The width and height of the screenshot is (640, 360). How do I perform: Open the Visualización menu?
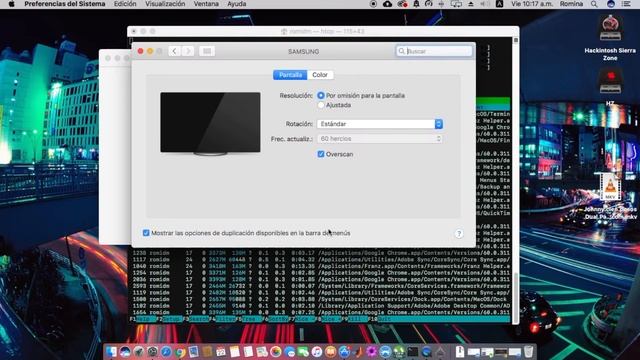[165, 4]
